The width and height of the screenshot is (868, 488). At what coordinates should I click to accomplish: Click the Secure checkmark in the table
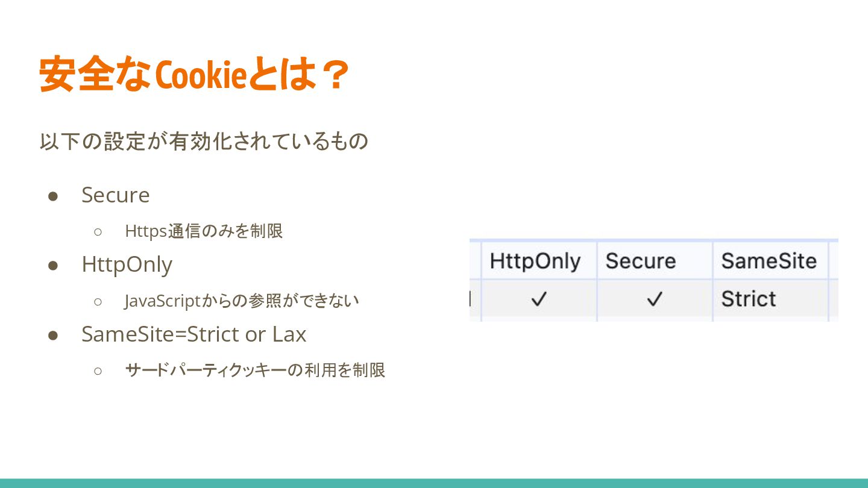click(x=655, y=299)
